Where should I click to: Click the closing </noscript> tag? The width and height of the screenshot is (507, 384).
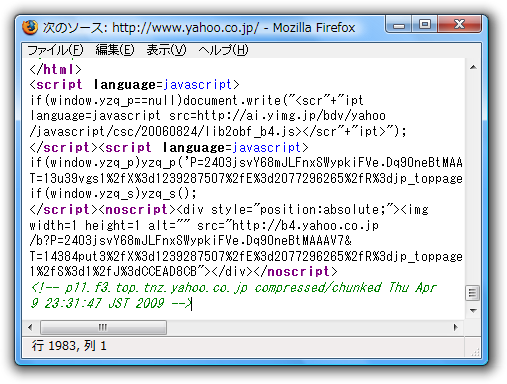(x=296, y=272)
